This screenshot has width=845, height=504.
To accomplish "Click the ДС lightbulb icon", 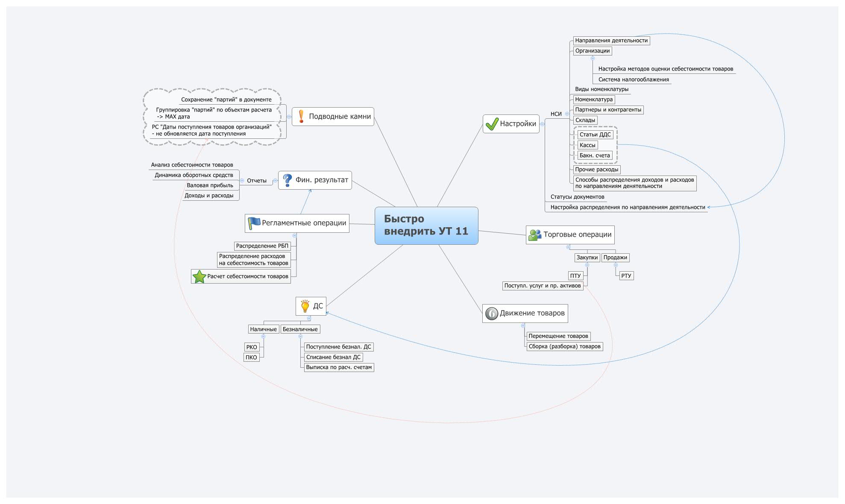I will tap(305, 306).
